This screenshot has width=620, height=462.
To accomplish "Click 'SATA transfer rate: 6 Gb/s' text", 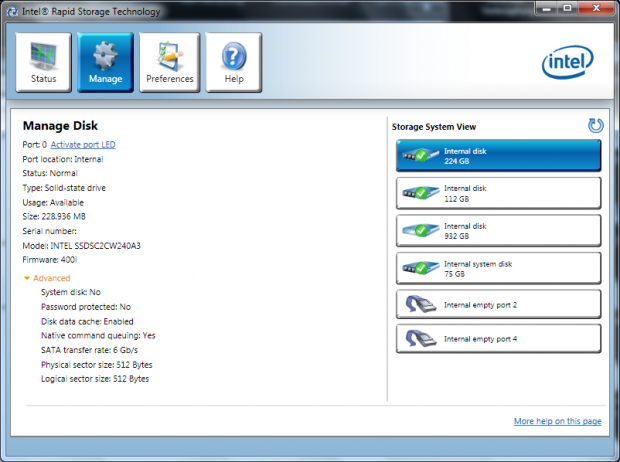I will pyautogui.click(x=89, y=350).
